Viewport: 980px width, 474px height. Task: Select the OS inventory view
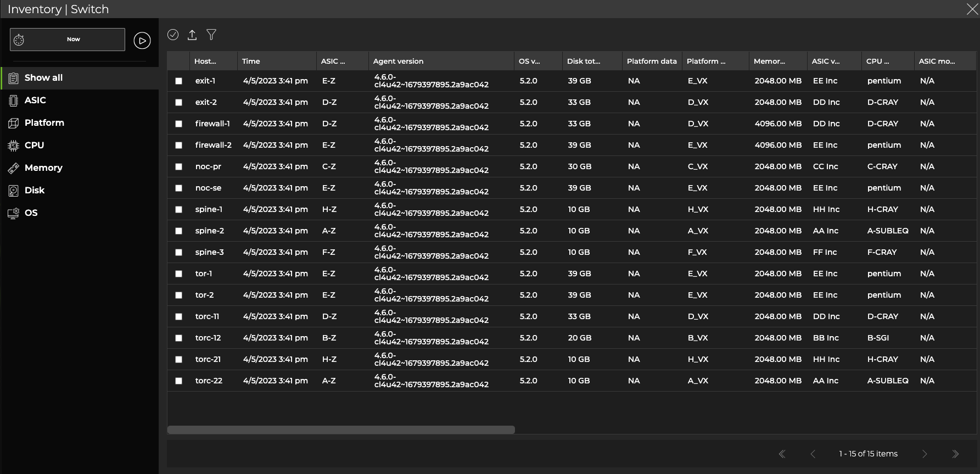[31, 213]
